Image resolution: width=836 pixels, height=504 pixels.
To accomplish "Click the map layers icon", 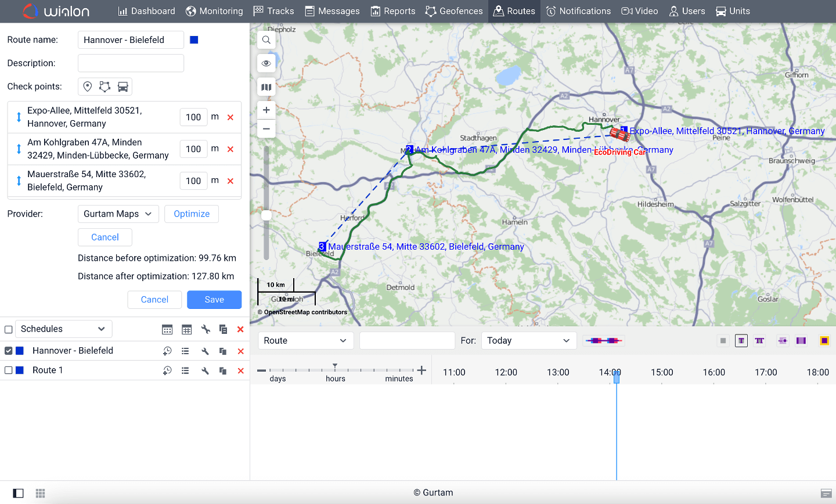I will click(266, 87).
